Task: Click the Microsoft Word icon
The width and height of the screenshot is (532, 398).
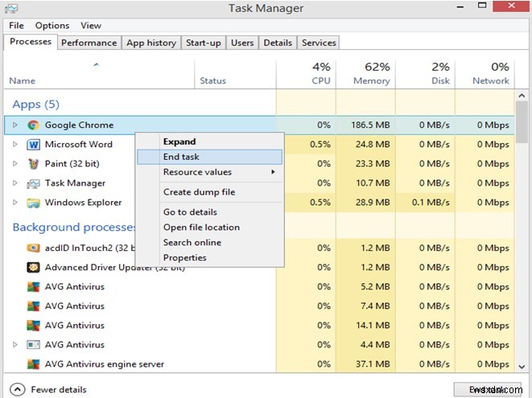Action: pyautogui.click(x=33, y=145)
